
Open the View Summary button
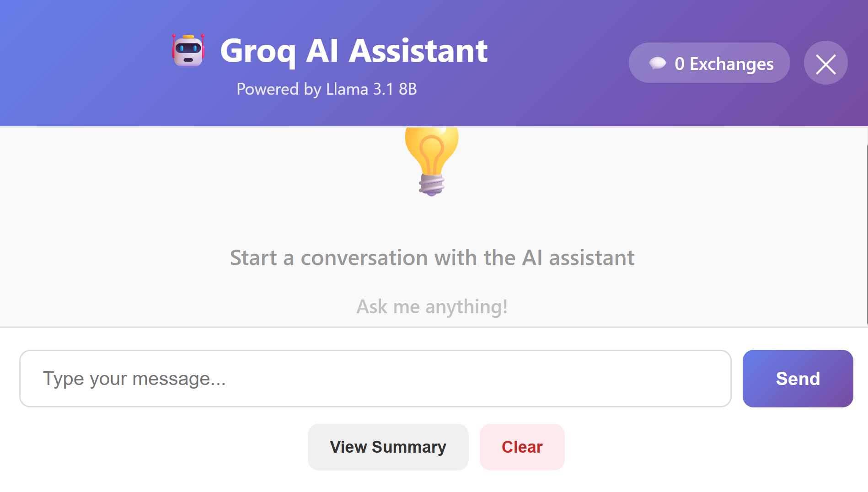tap(388, 447)
